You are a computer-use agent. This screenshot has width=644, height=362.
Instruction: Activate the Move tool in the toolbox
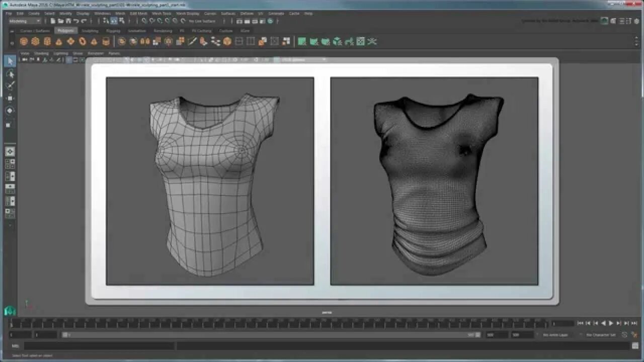click(x=10, y=98)
